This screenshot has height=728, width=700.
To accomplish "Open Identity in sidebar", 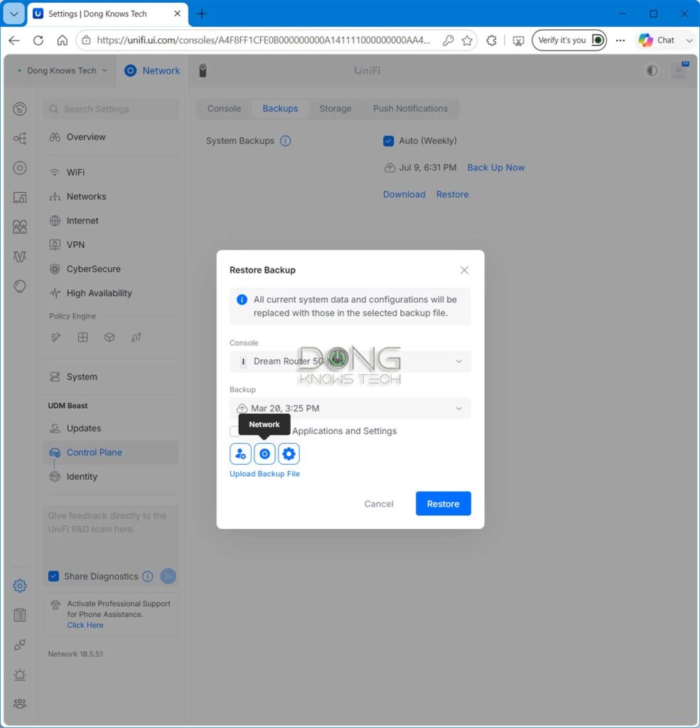I will pyautogui.click(x=112, y=476).
